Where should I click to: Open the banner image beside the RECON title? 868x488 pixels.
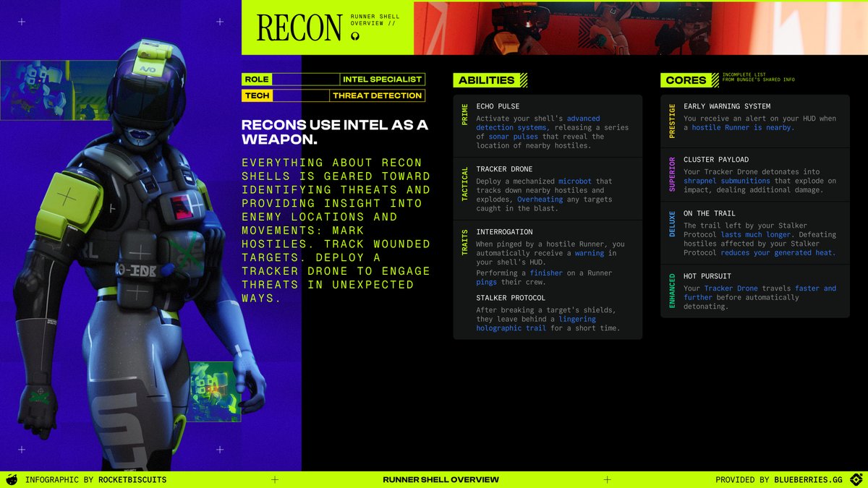[641, 28]
